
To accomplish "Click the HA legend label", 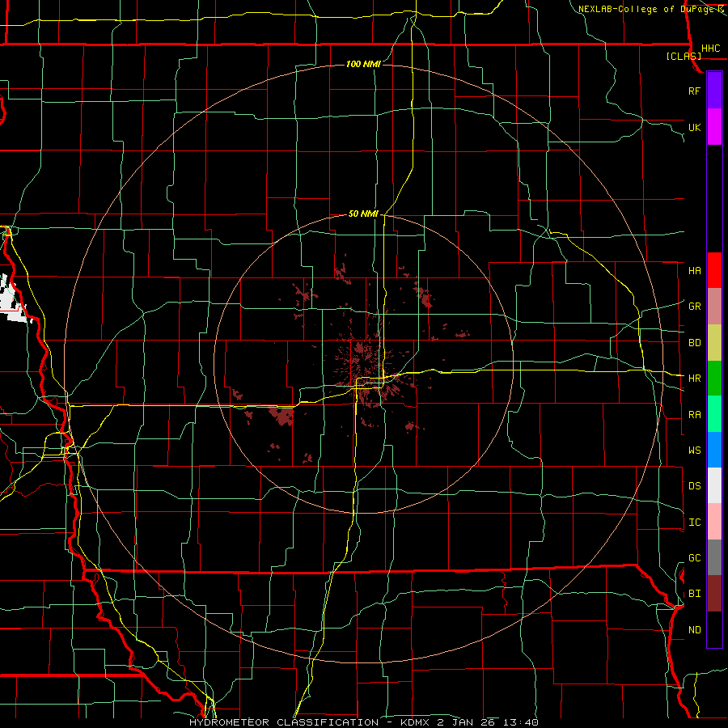I will click(x=694, y=271).
